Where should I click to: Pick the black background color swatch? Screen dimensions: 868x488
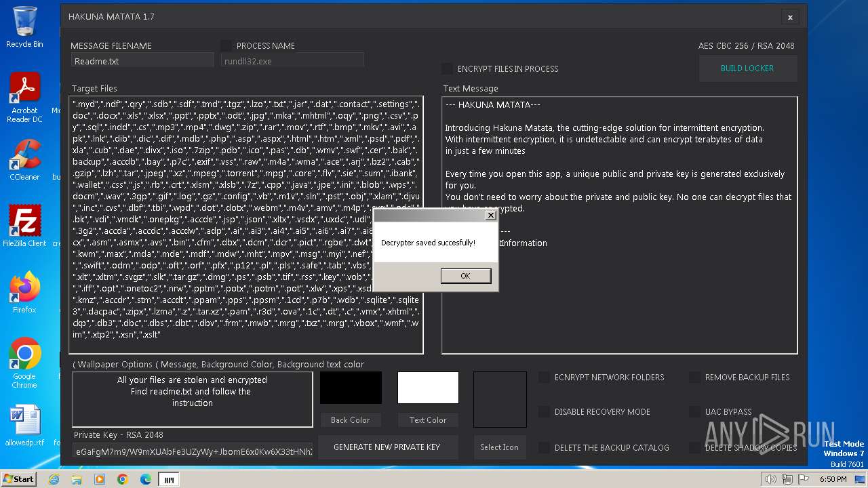351,388
